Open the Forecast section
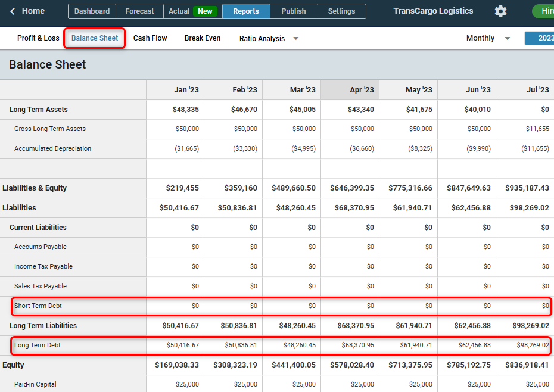The width and height of the screenshot is (554, 392). click(x=139, y=11)
